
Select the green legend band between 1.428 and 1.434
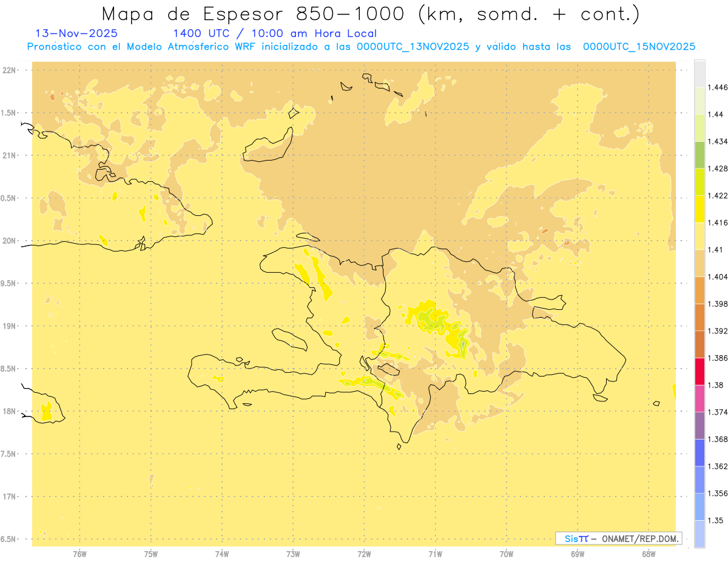click(699, 155)
